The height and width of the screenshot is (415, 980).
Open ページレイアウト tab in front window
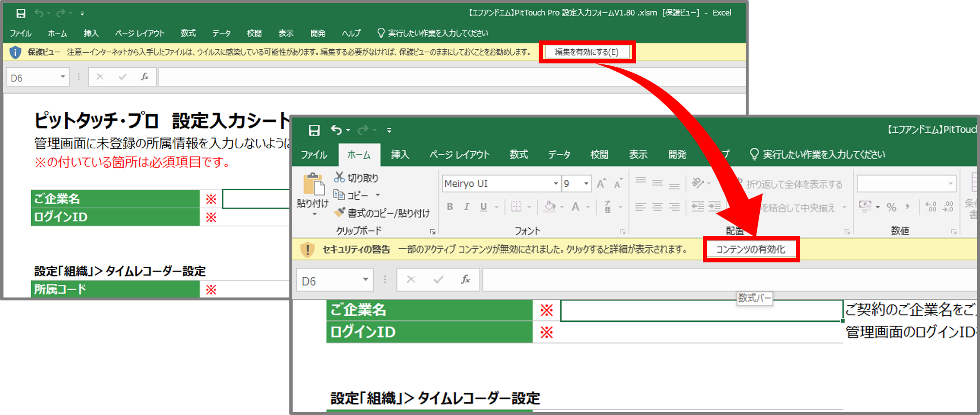click(459, 155)
